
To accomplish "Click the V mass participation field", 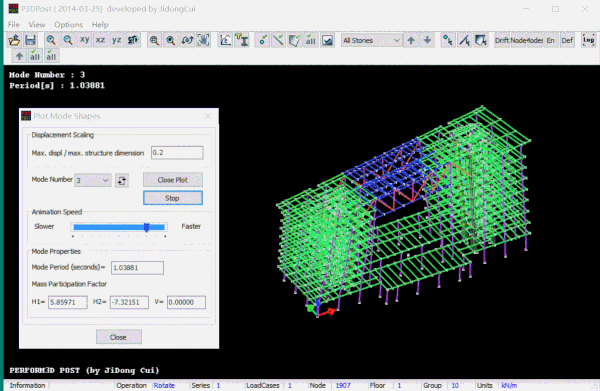I will pos(186,302).
